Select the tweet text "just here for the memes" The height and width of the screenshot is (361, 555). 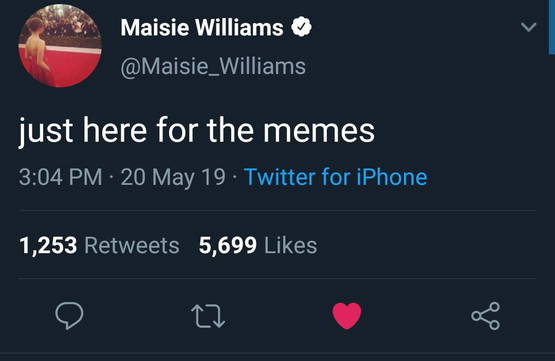[x=197, y=131]
